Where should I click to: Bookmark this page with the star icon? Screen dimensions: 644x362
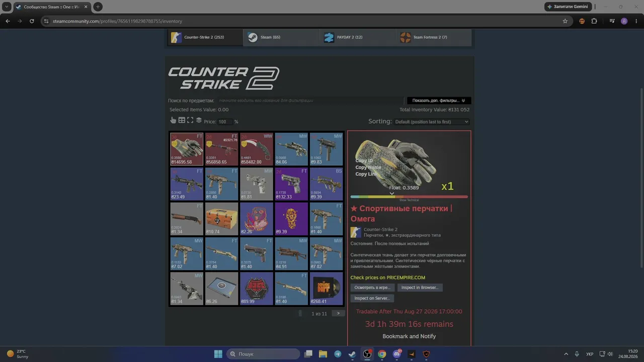coord(565,21)
